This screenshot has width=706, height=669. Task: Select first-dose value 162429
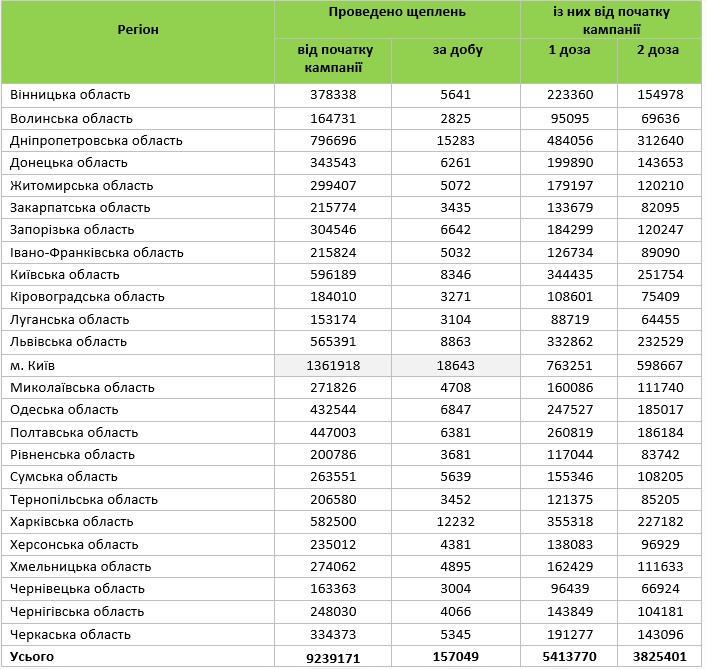(570, 567)
